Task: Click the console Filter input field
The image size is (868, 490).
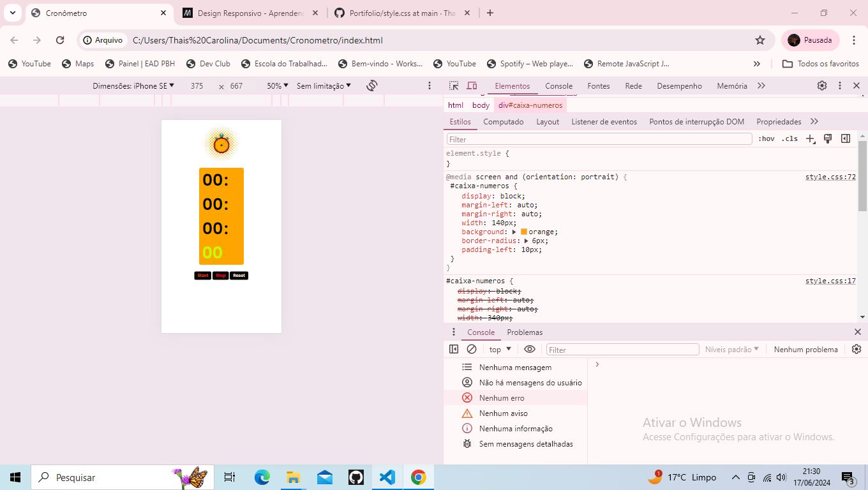Action: point(622,349)
